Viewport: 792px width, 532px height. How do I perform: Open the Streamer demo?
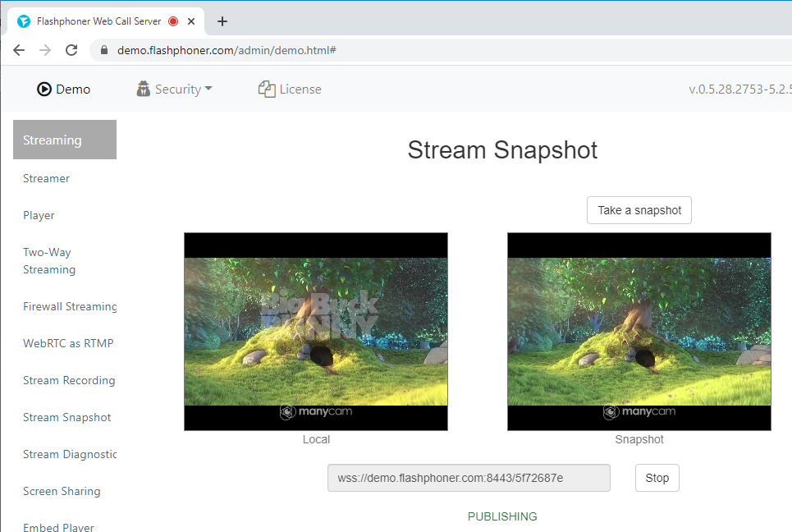(47, 178)
